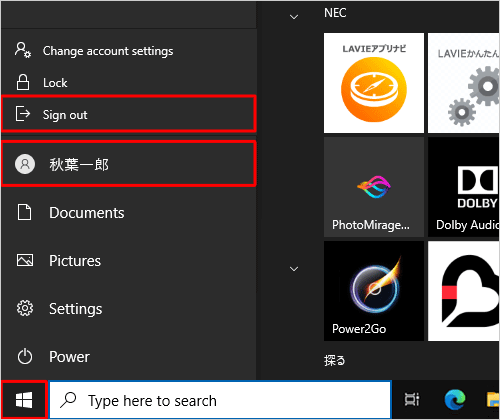Click the 秋葉一郎 user account entry

[x=128, y=164]
